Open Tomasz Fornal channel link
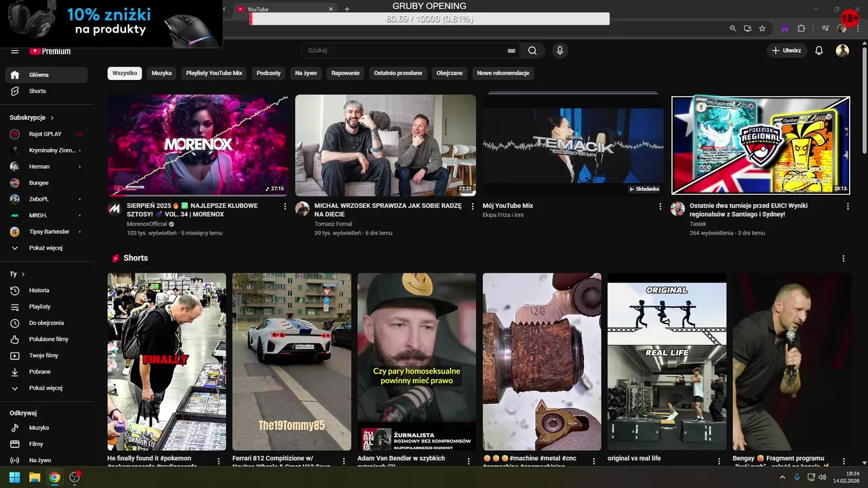This screenshot has width=868, height=488. (x=333, y=224)
